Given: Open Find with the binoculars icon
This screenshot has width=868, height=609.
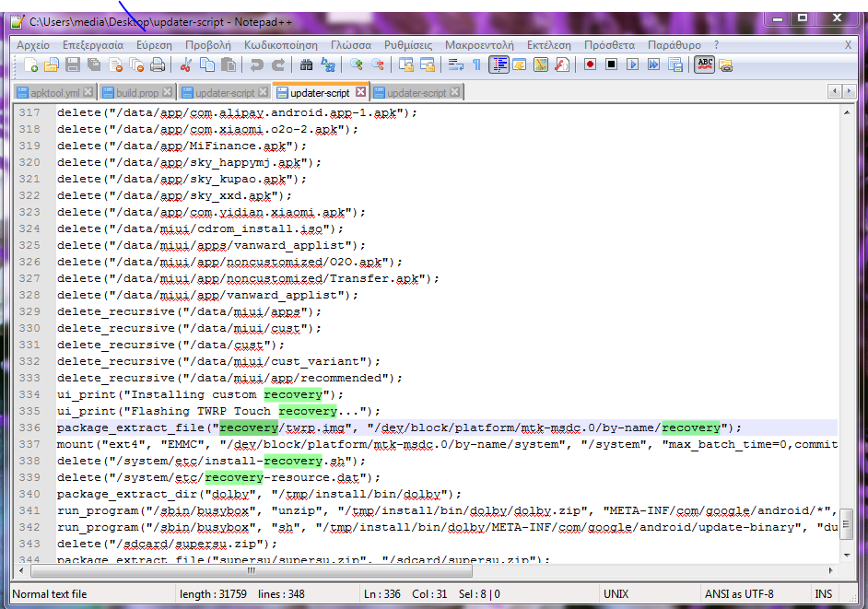Looking at the screenshot, I should click(x=306, y=64).
